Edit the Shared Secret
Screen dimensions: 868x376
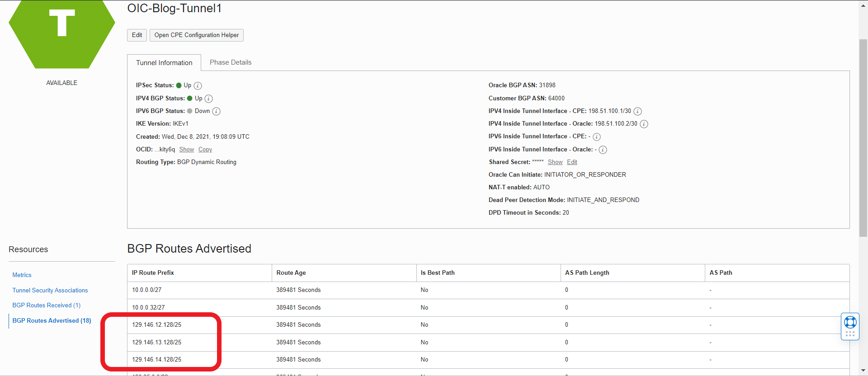tap(572, 162)
